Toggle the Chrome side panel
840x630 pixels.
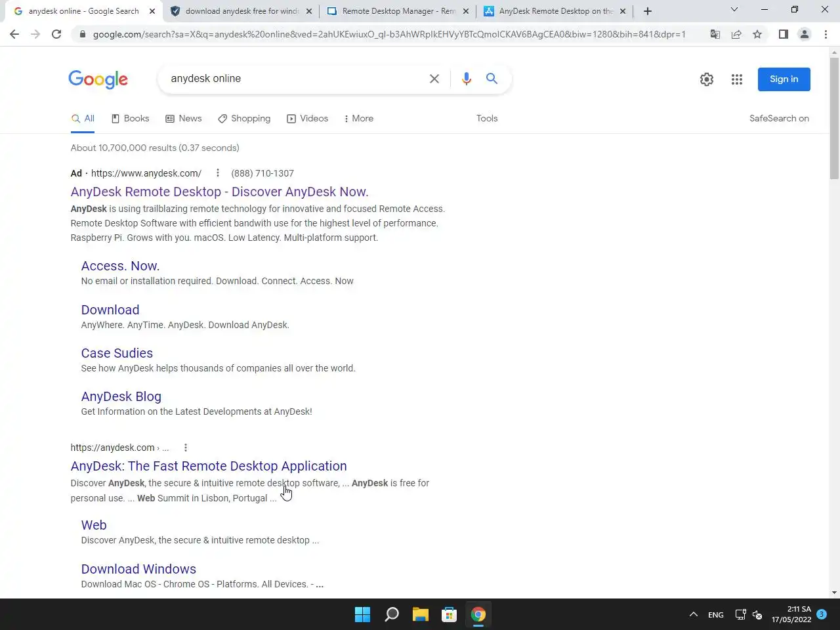pyautogui.click(x=783, y=34)
